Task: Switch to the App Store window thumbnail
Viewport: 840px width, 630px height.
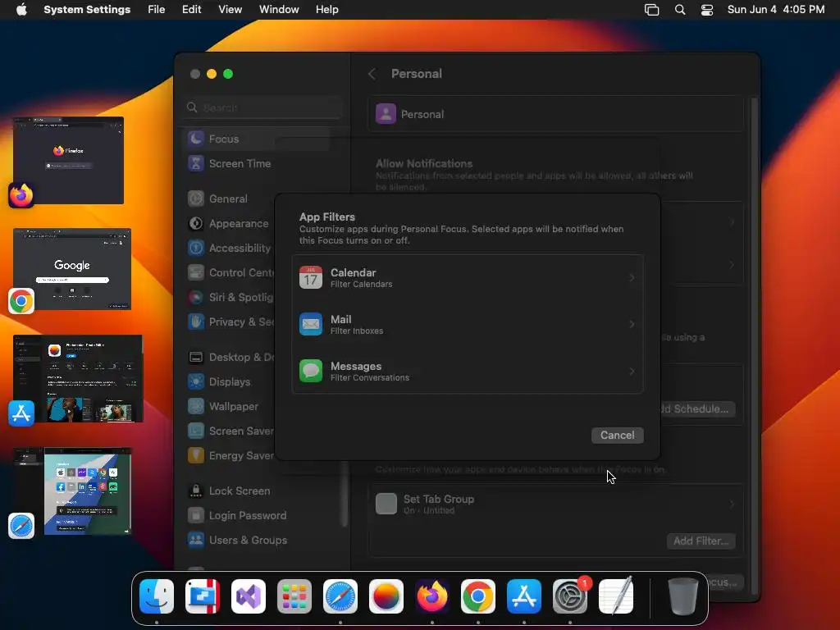Action: tap(78, 378)
